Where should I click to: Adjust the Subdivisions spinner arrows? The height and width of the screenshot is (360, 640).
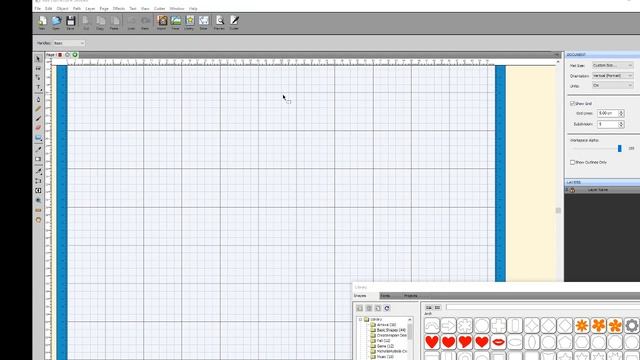621,124
